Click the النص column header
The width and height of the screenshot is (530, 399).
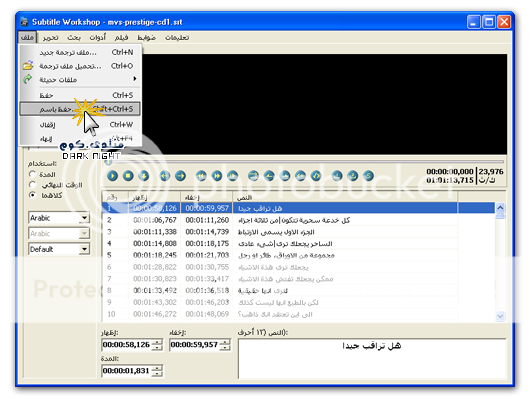click(x=345, y=197)
